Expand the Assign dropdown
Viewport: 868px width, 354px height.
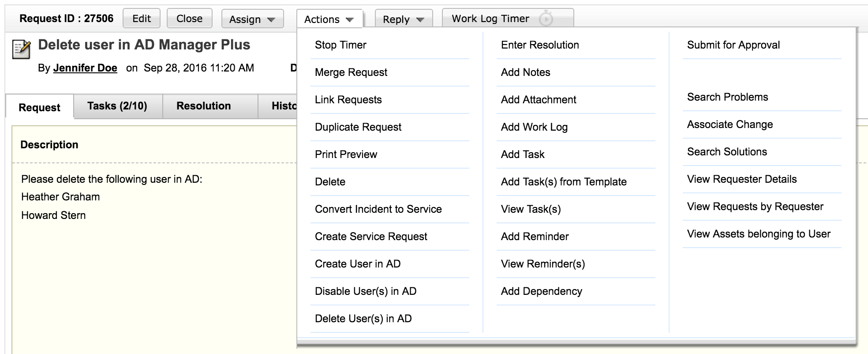pos(252,19)
